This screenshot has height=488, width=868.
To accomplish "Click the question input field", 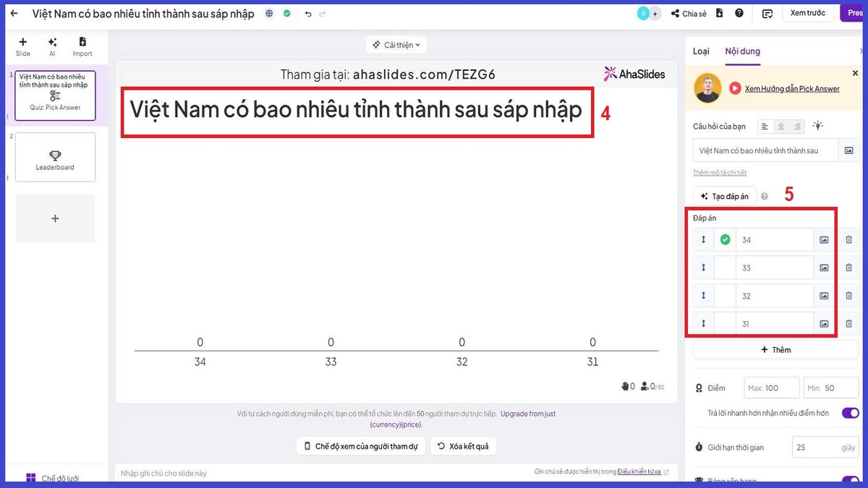I will (x=765, y=150).
